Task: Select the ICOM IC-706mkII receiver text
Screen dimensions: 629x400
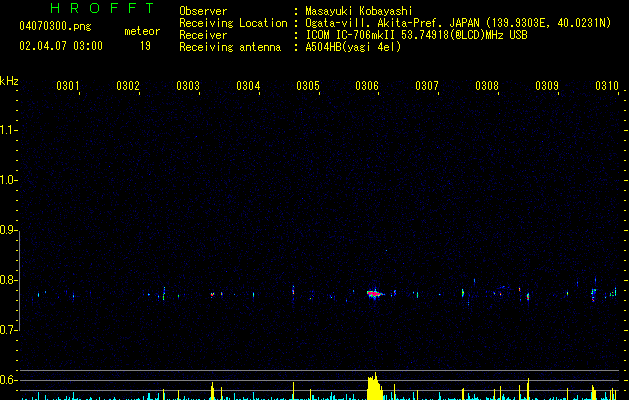Action: tap(416, 35)
